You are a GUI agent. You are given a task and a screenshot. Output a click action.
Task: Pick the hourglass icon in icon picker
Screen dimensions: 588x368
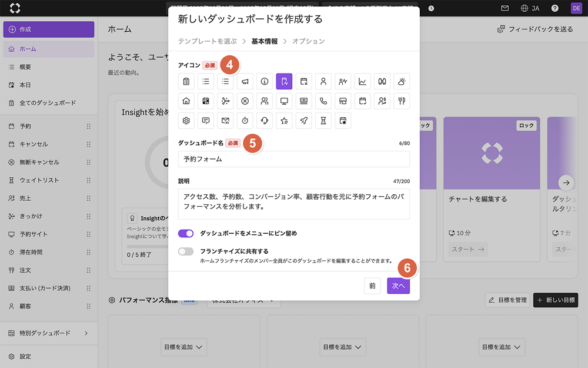pyautogui.click(x=323, y=121)
